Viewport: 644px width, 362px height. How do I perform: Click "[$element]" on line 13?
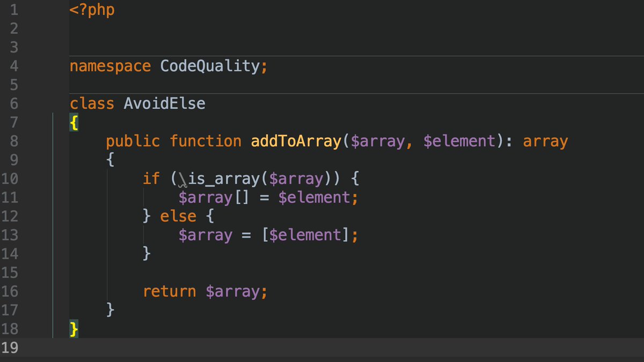(305, 235)
